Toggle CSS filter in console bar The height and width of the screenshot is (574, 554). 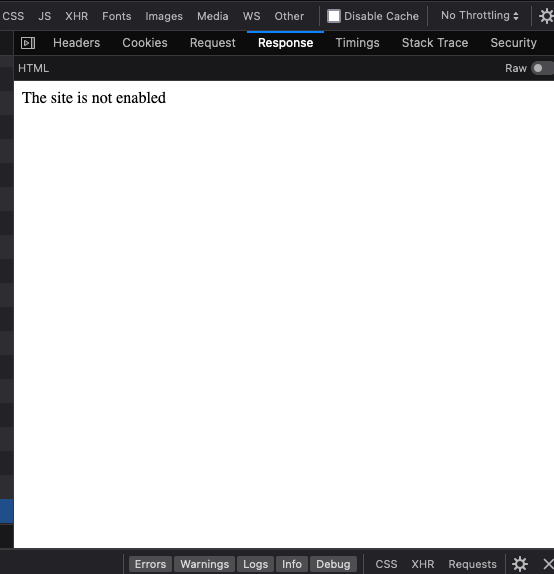pos(386,564)
